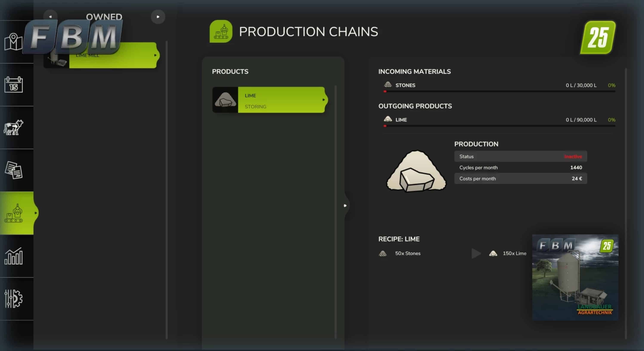Go to next category with right arrow
Viewport: 644px width, 351px height.
(x=158, y=17)
